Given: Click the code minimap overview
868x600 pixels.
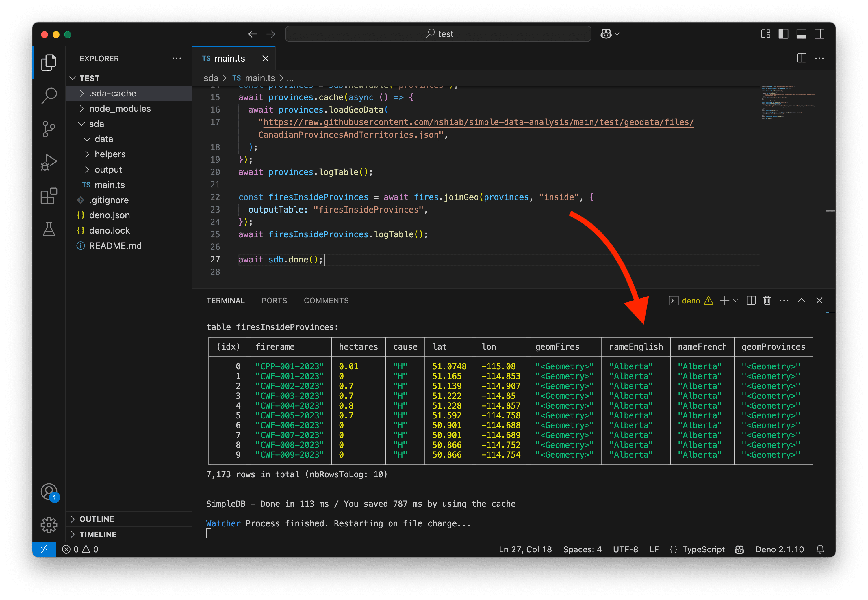Looking at the screenshot, I should (788, 102).
